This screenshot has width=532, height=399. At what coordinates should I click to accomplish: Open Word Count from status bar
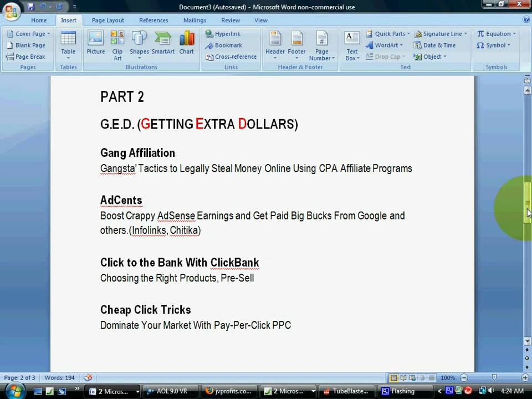tap(60, 377)
